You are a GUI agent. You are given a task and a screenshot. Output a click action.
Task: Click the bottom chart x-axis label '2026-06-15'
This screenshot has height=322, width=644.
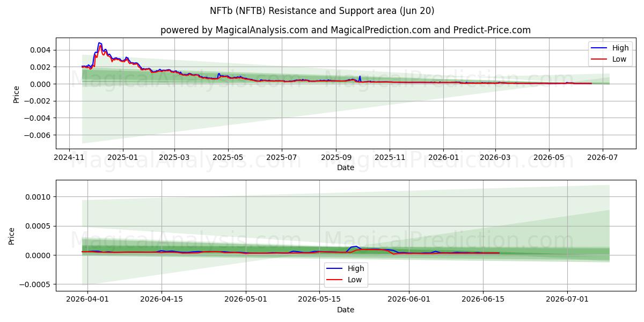click(483, 299)
